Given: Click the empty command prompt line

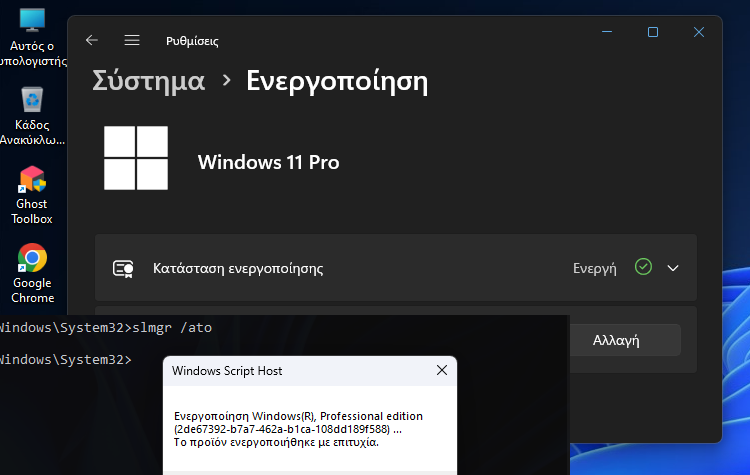Looking at the screenshot, I should [x=66, y=360].
